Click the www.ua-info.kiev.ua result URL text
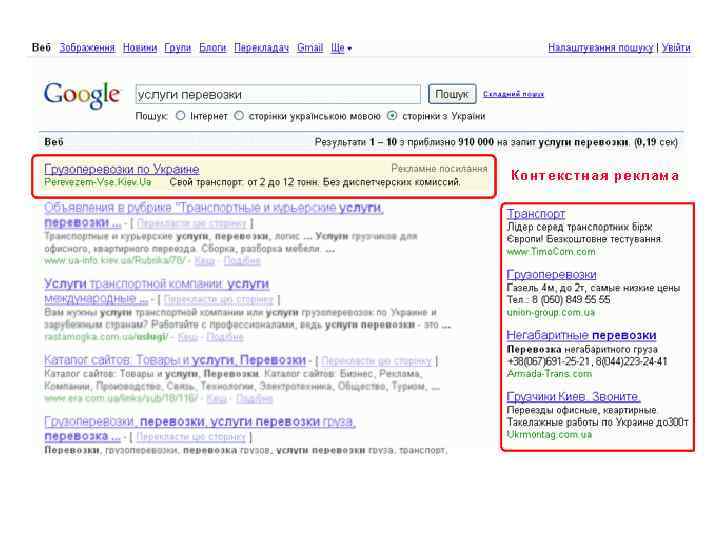This screenshot has width=720, height=540. (x=115, y=261)
